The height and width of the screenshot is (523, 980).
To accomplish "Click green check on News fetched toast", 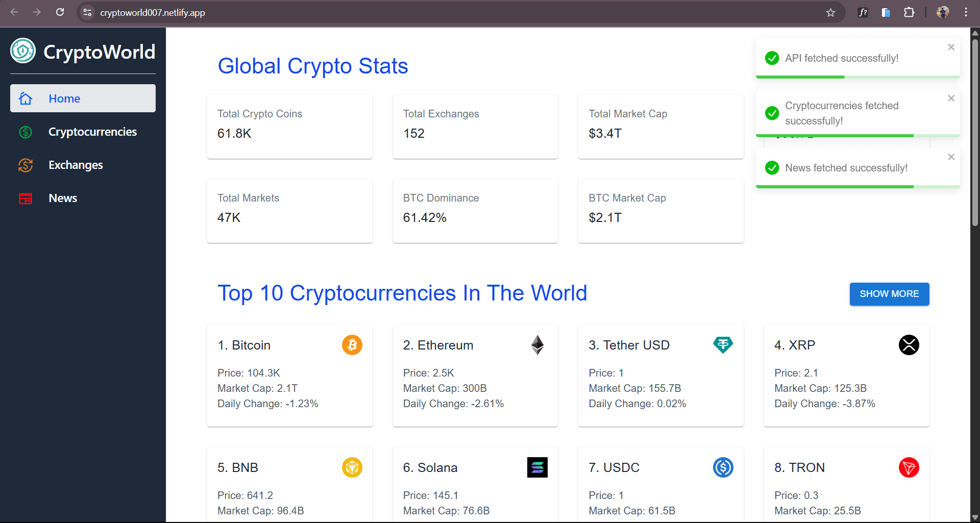I will [x=772, y=168].
